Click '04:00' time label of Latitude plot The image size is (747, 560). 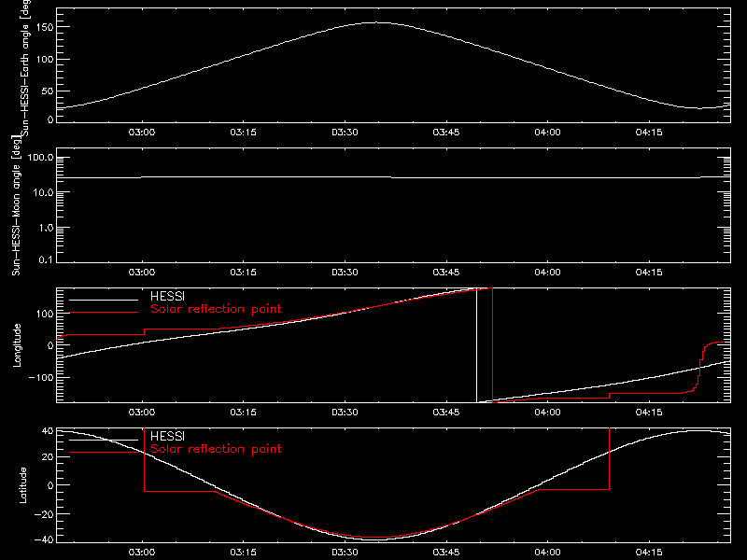point(548,553)
